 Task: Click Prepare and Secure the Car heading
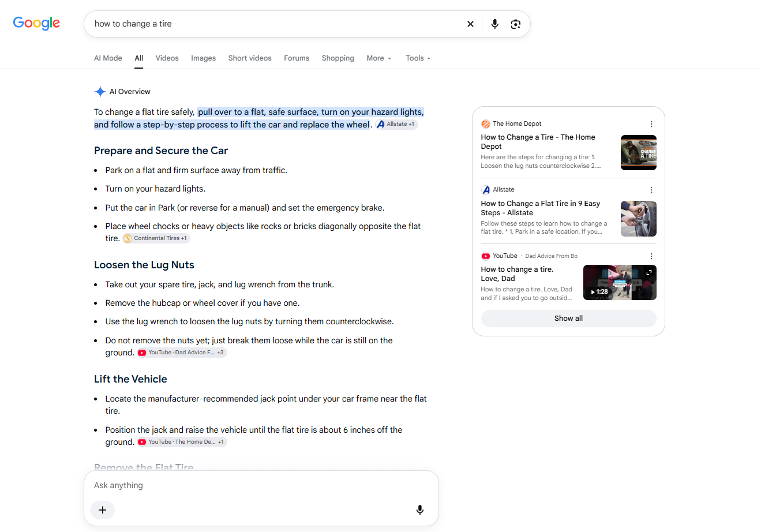[x=161, y=151]
